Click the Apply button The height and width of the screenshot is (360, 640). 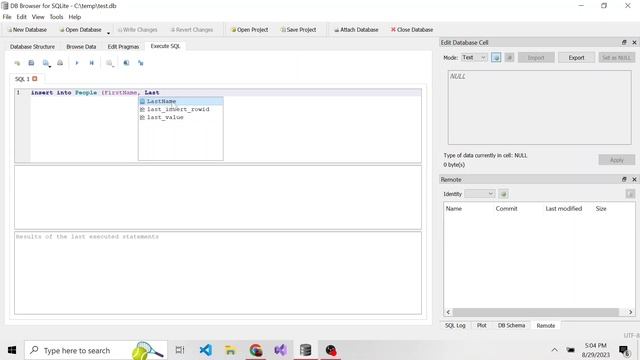tap(616, 160)
